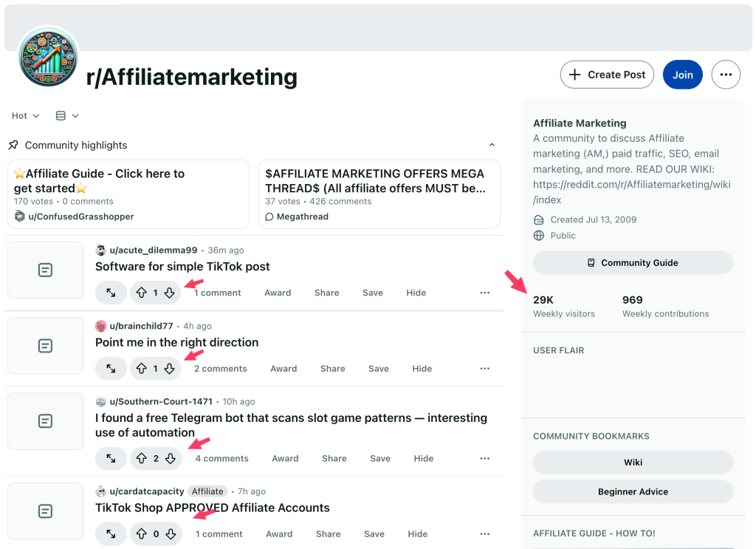
Task: Downvote the 'Point me in the right direction' post
Action: tap(170, 369)
